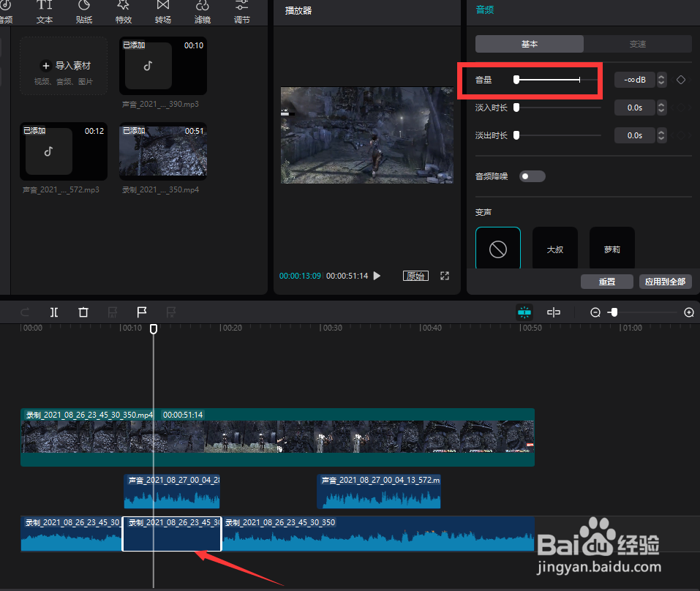Select the 大叔 voice change effect
This screenshot has height=591, width=700.
(x=555, y=248)
